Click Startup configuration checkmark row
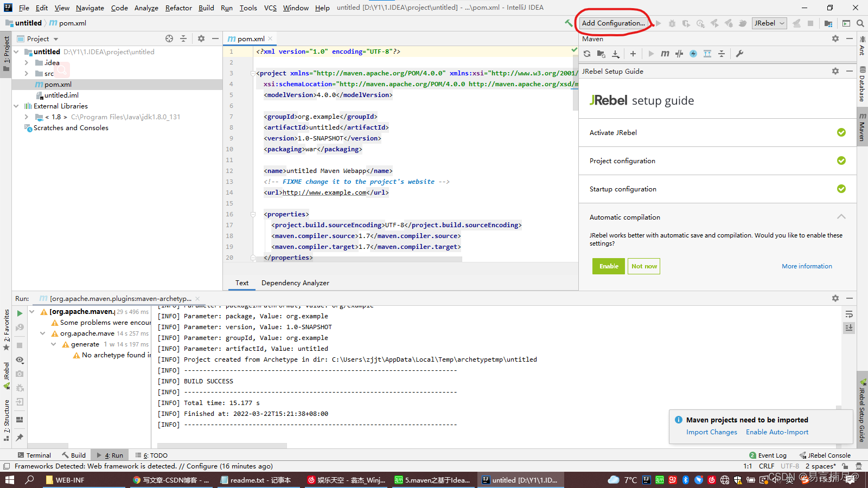The image size is (868, 488). pos(718,189)
